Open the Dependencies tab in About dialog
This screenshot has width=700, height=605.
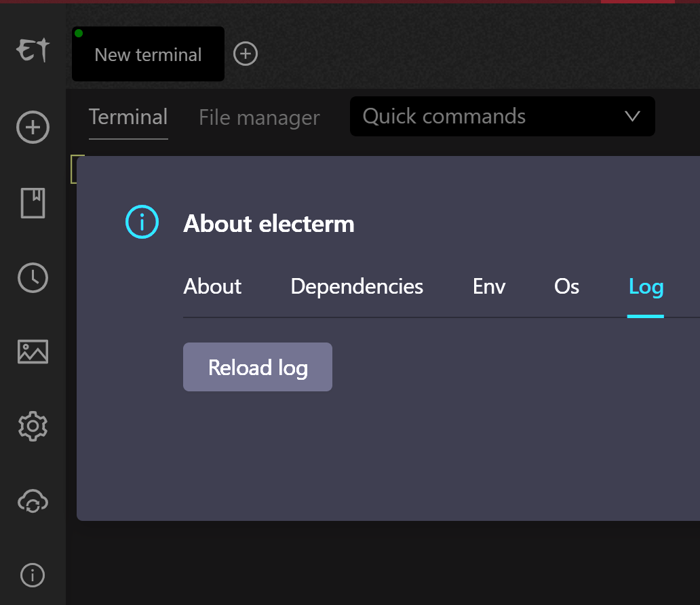(x=357, y=286)
